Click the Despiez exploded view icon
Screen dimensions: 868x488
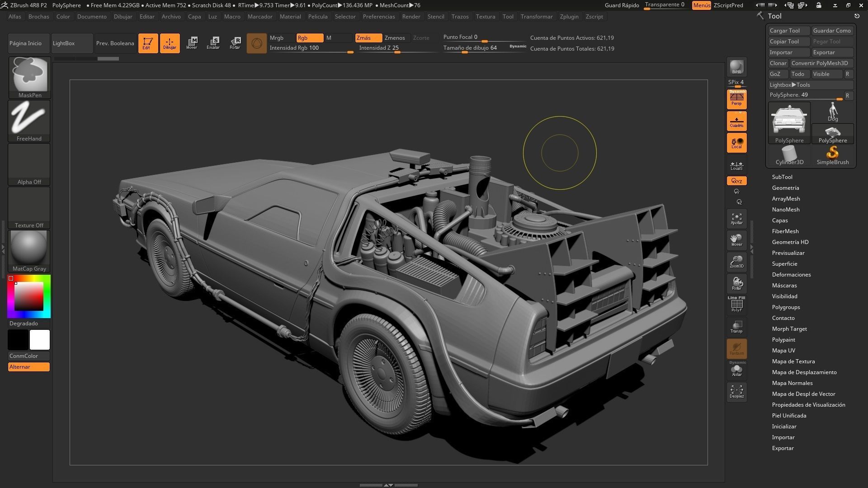(x=736, y=392)
